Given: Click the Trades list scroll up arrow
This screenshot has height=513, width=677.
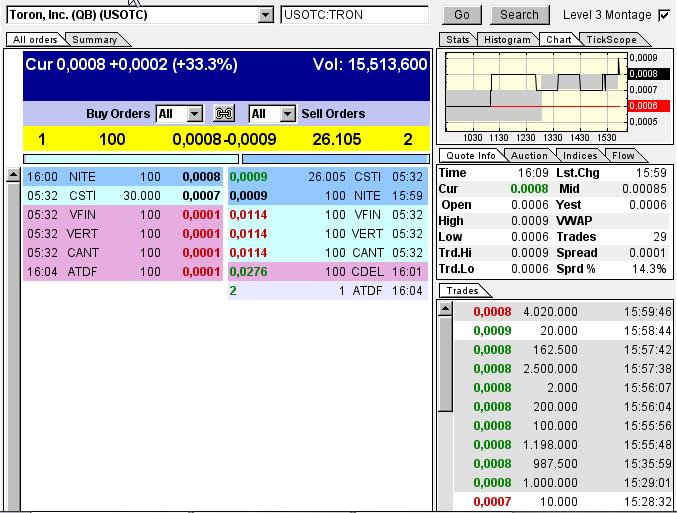Looking at the screenshot, I should coord(445,309).
